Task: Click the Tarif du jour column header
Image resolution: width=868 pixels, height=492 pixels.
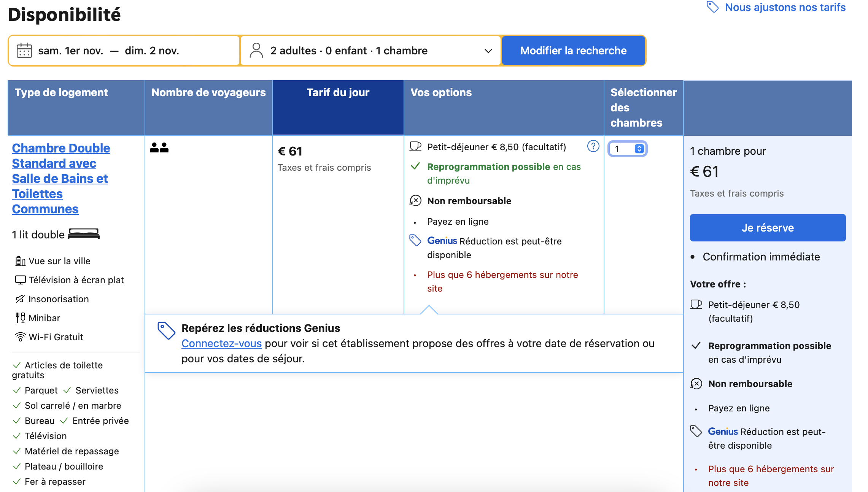Action: point(338,92)
